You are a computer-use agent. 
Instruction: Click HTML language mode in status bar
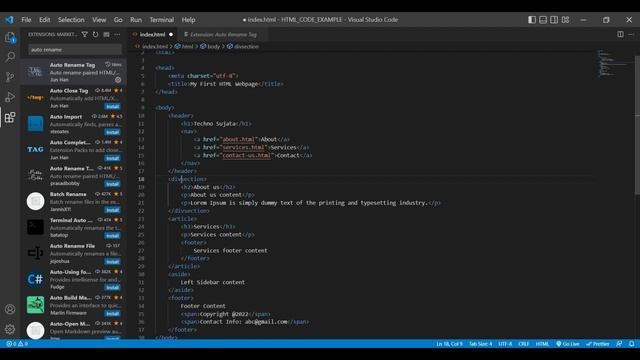click(542, 344)
